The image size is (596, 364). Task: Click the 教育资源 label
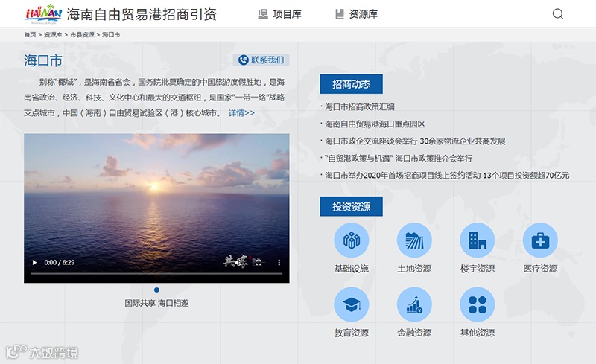coord(351,333)
